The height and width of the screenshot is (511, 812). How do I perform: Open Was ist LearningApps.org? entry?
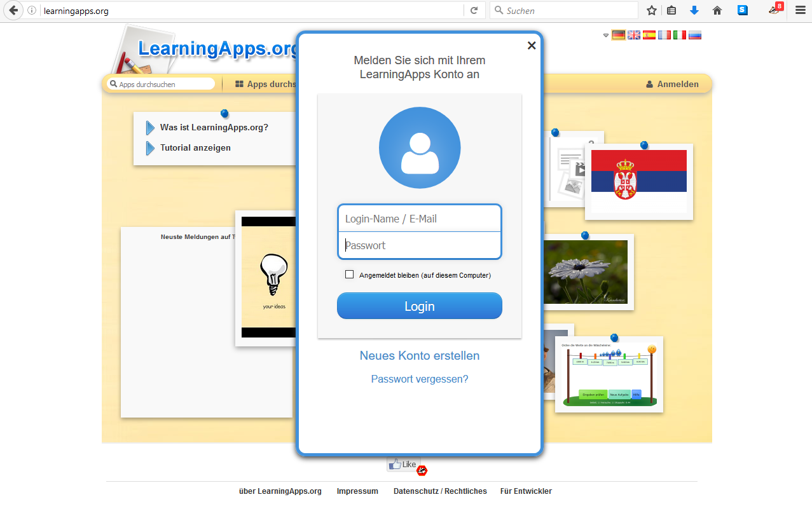(x=214, y=128)
